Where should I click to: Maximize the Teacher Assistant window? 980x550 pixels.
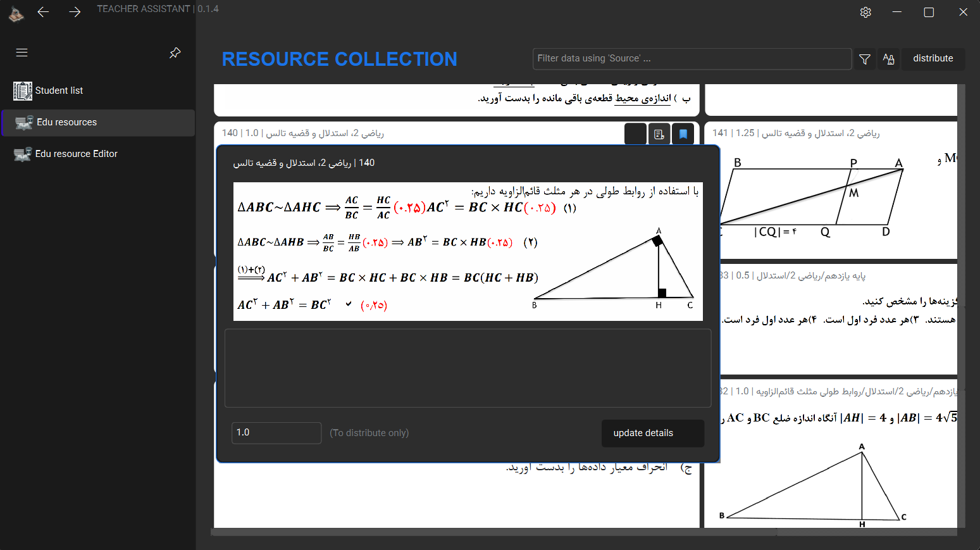click(929, 12)
